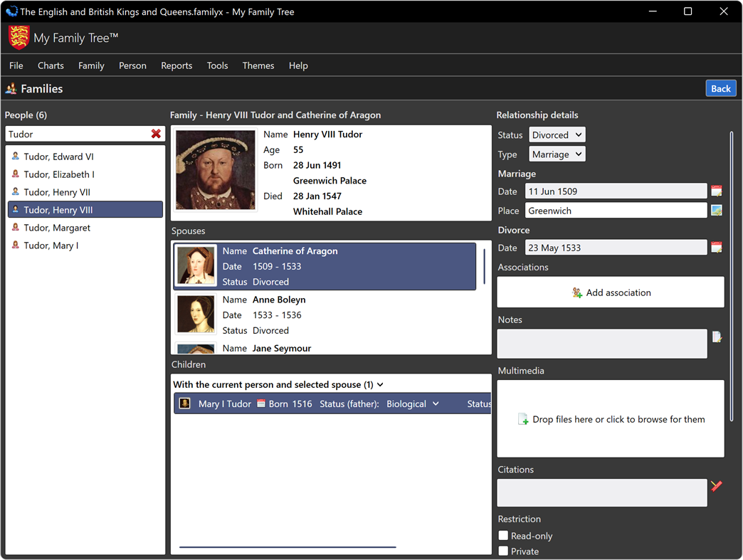
Task: Open the relationship Status dropdown
Action: (x=557, y=134)
